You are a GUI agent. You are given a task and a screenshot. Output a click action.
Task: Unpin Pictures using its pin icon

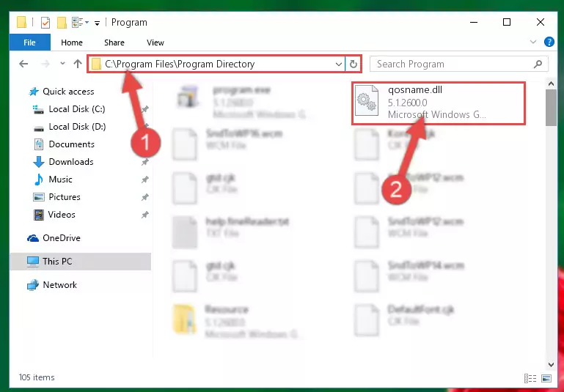coord(144,197)
